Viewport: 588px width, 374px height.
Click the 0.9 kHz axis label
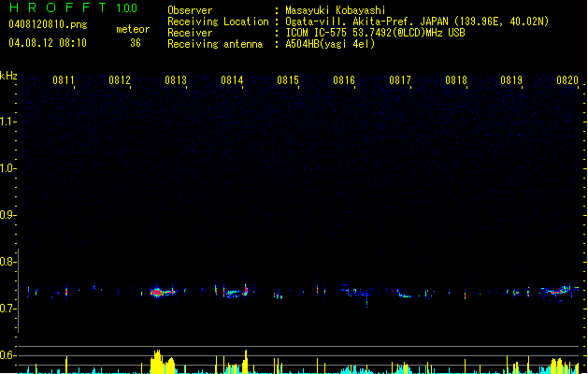pyautogui.click(x=7, y=214)
